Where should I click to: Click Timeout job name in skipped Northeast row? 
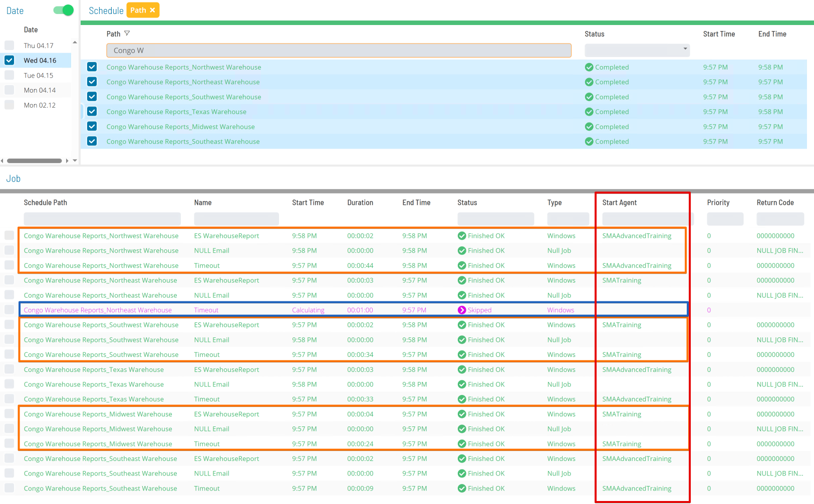206,310
